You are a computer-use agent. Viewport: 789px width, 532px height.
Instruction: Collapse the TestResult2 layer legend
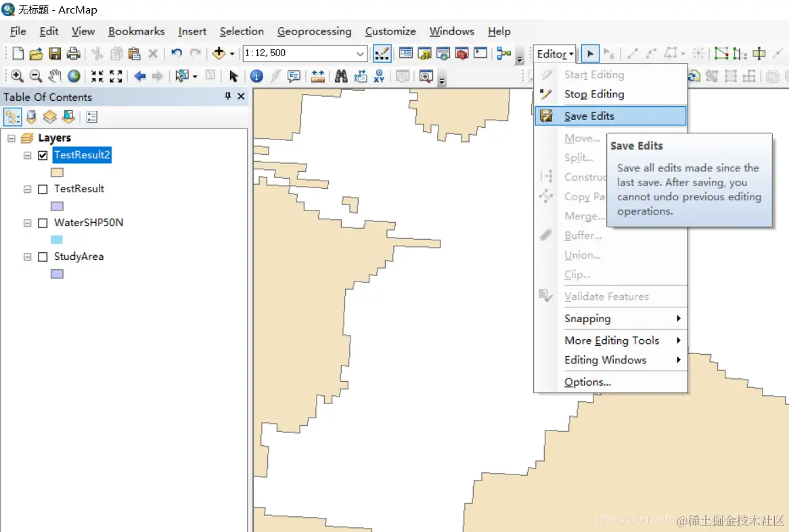click(27, 155)
